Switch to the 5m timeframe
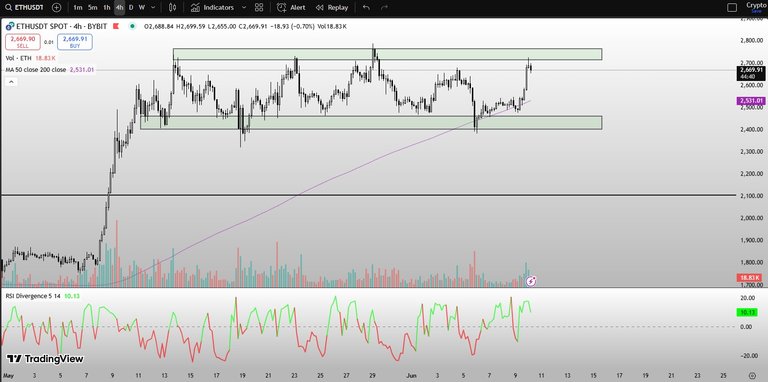768x382 pixels. [93, 7]
